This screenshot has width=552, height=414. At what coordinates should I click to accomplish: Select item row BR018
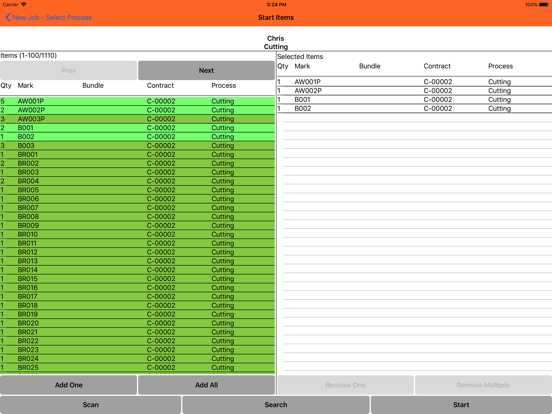137,305
